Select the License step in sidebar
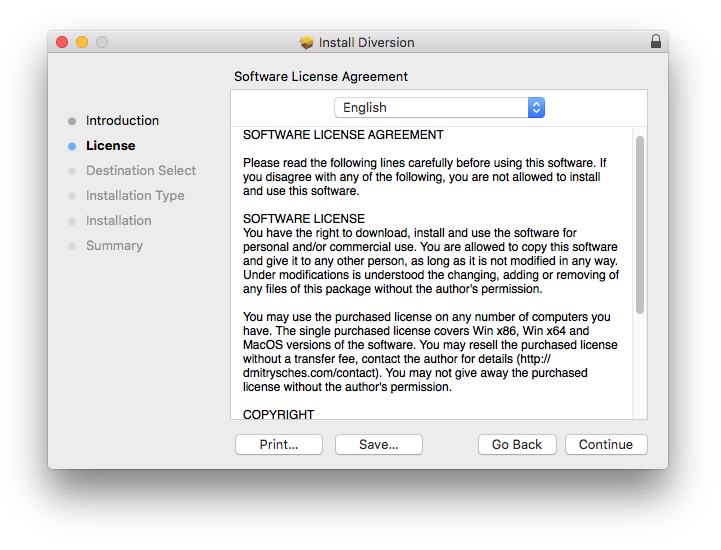Viewport: 721px width, 550px height. [111, 146]
